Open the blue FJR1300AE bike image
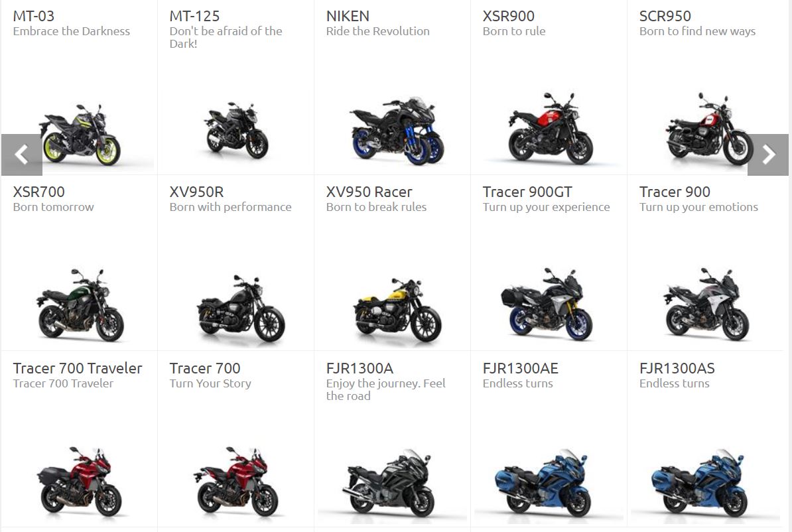The image size is (792, 532). click(x=543, y=485)
